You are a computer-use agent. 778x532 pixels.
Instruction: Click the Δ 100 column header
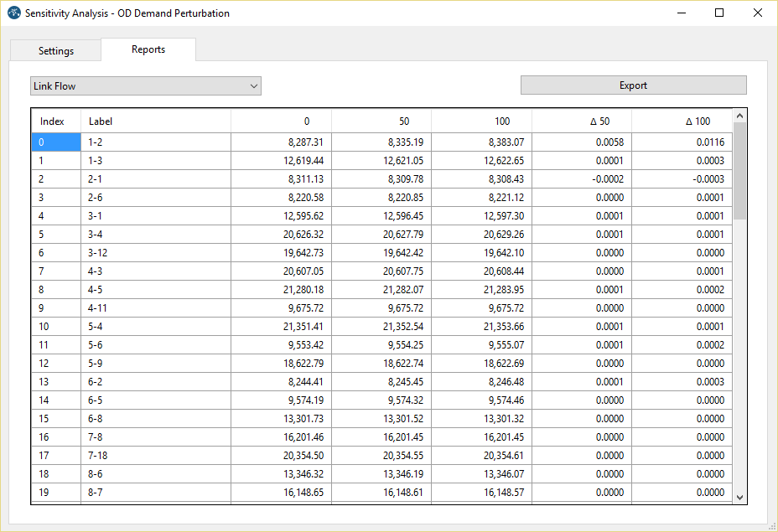[682, 121]
